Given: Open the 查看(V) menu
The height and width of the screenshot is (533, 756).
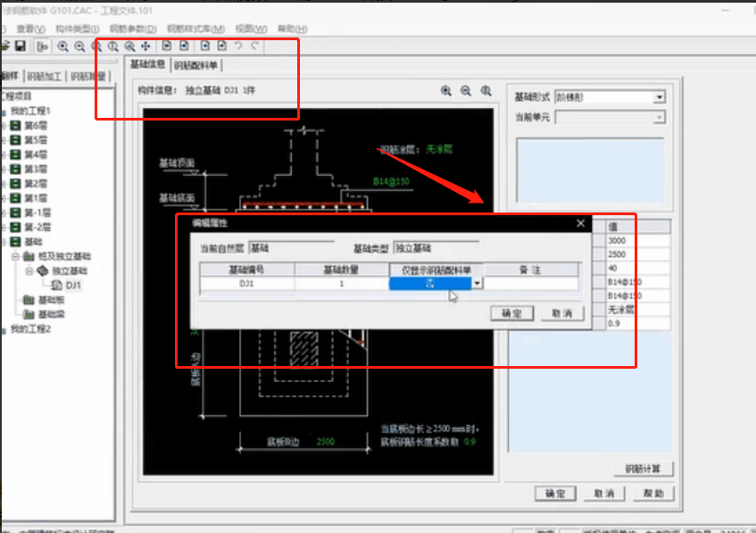Looking at the screenshot, I should point(31,29).
